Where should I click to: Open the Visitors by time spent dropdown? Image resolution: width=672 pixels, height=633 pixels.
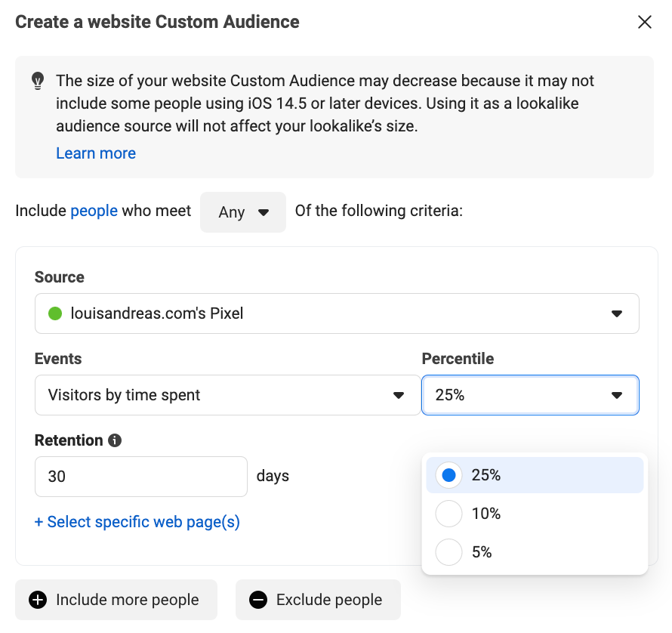pyautogui.click(x=227, y=395)
